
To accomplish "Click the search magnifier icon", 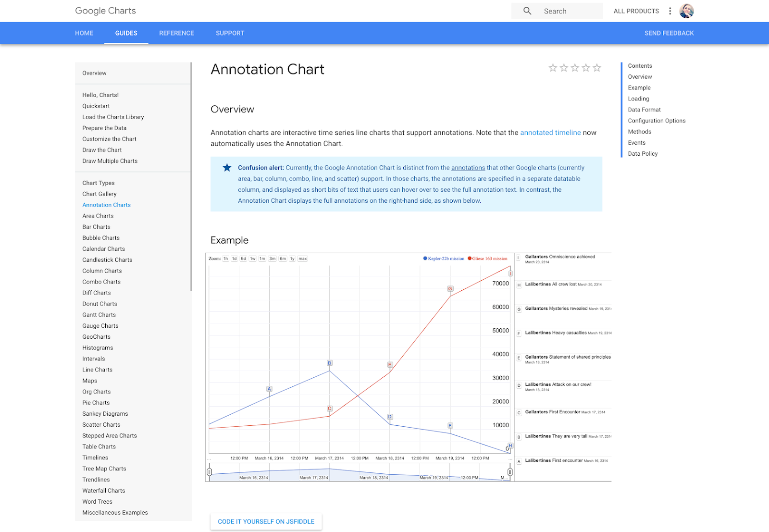I will point(527,11).
